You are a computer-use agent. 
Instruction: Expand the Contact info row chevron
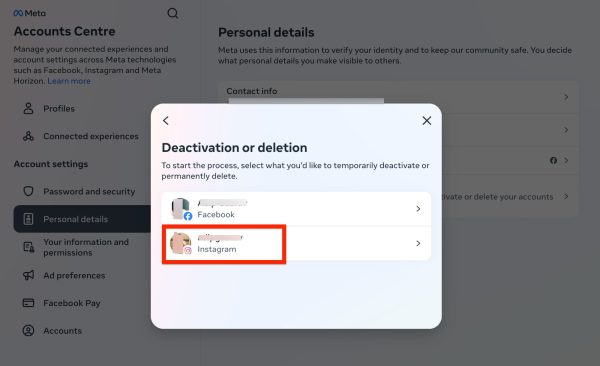[566, 97]
